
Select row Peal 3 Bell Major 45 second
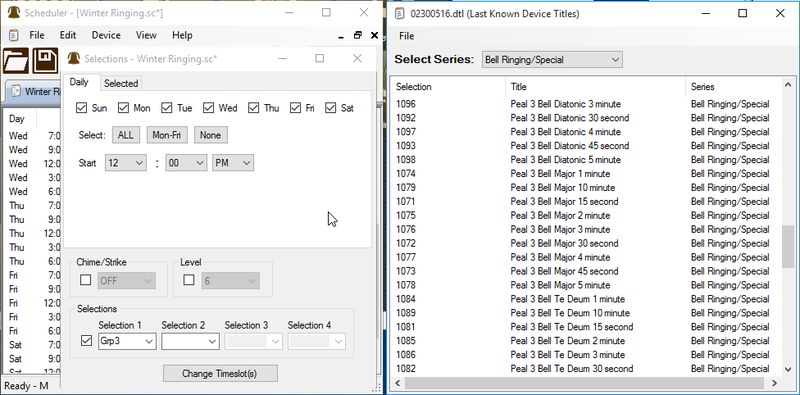tap(586, 271)
